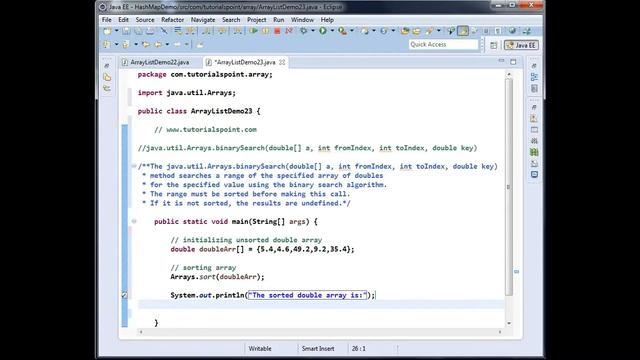The image size is (640, 360).
Task: Open the Run dropdown arrow
Action: pos(332,31)
